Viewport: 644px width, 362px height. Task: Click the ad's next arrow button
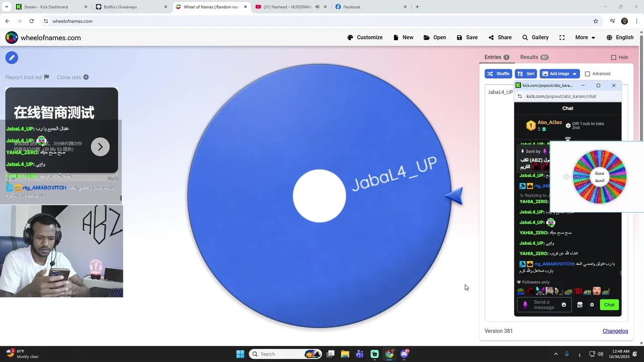pos(100,147)
